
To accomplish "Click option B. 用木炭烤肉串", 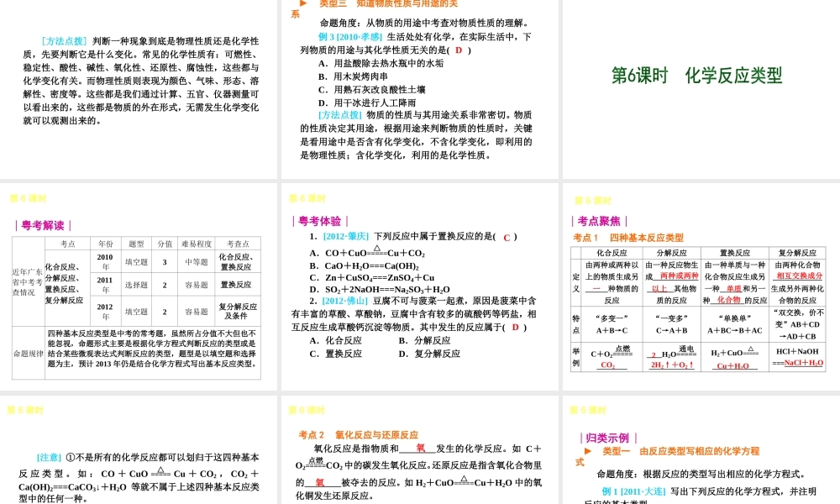I will click(x=353, y=76).
